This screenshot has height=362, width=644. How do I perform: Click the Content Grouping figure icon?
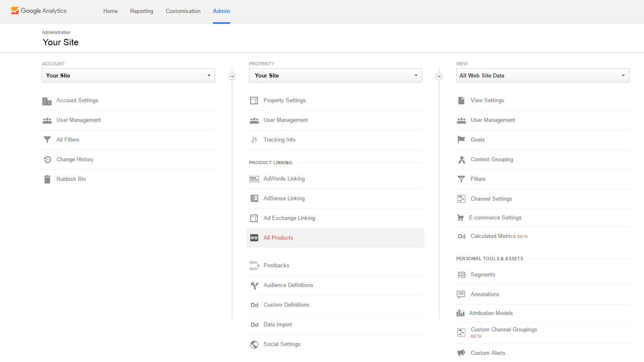coord(462,160)
